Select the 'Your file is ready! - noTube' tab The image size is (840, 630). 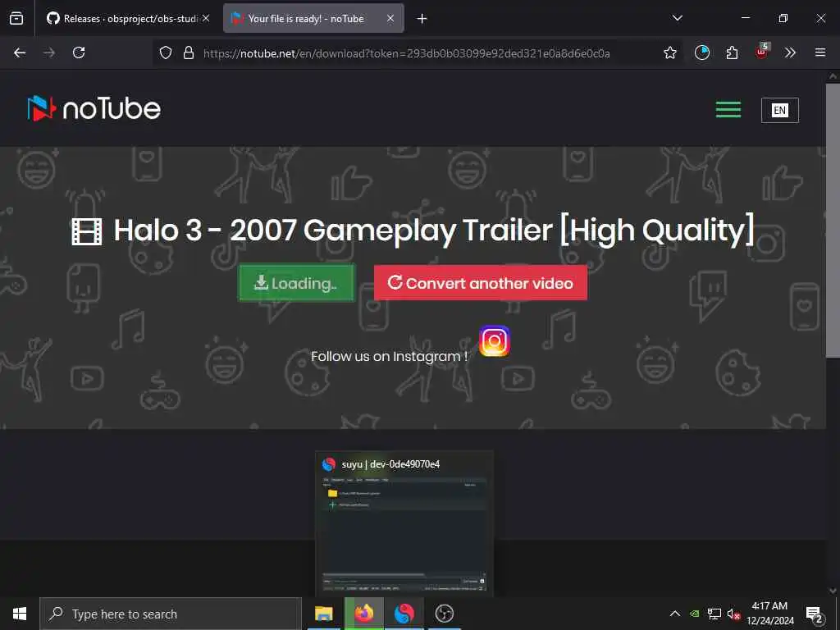point(313,18)
